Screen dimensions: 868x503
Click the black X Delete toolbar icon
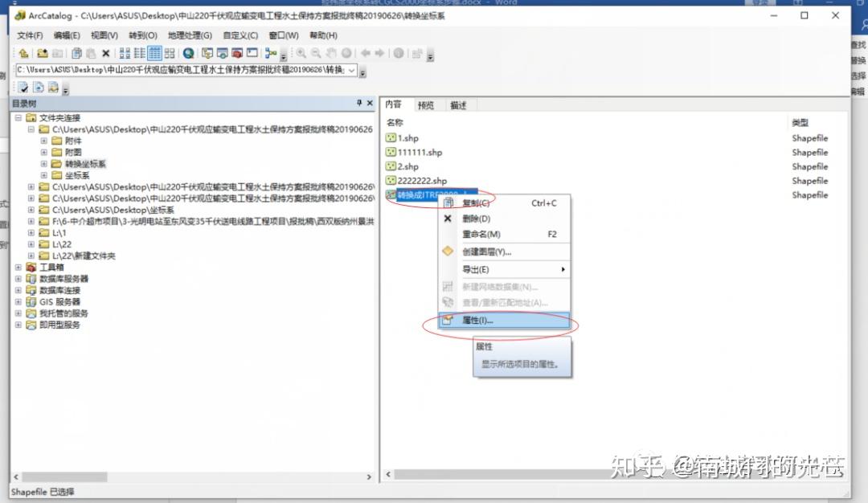(x=106, y=53)
